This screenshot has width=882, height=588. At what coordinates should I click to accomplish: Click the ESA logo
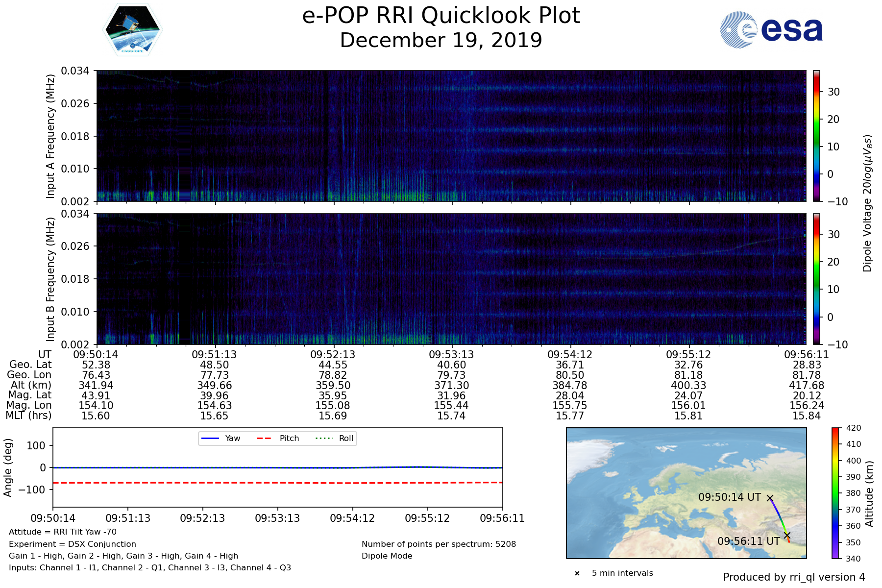[x=771, y=30]
